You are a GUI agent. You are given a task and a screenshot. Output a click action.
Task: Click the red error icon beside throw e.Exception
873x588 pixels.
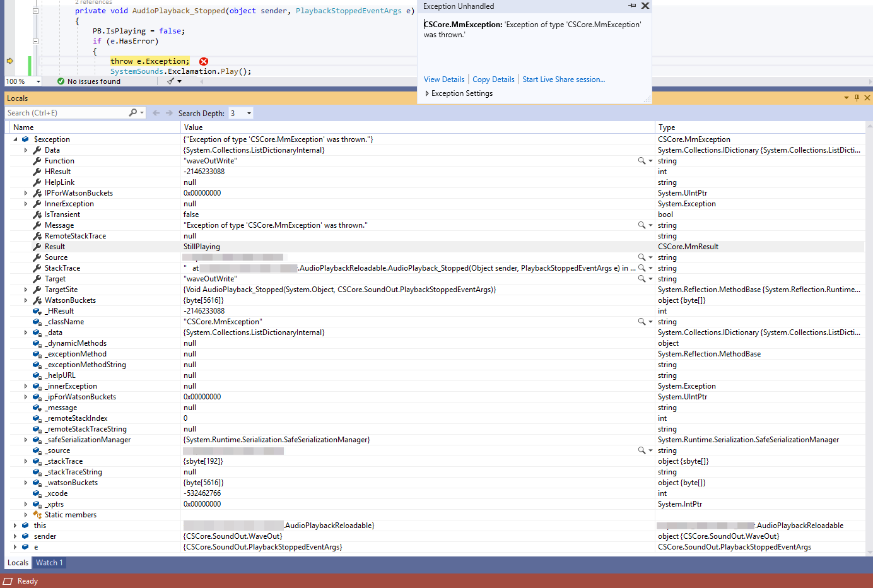(x=203, y=61)
